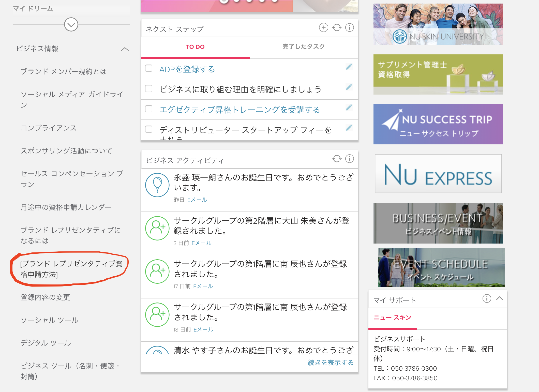Click the add-person icon for 大山 朱美 entry
Image resolution: width=539 pixels, height=392 pixels.
pyautogui.click(x=157, y=228)
